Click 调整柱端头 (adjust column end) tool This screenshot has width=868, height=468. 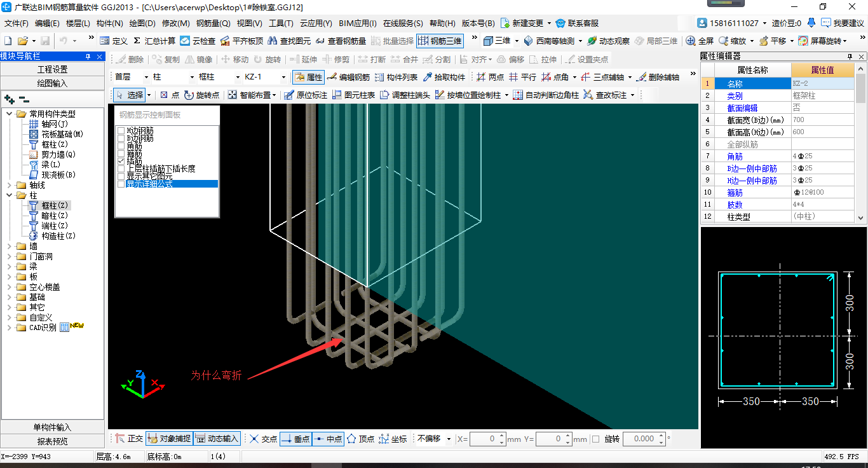[x=405, y=95]
